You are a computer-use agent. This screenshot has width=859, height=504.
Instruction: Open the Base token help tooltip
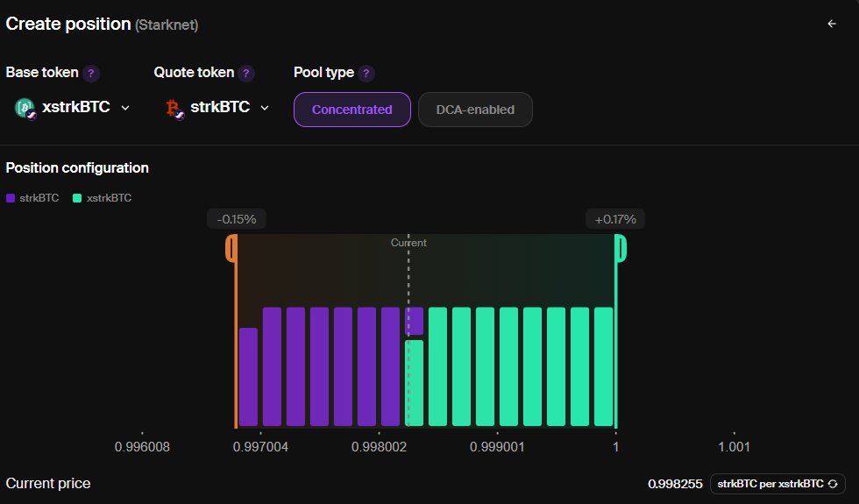(91, 73)
